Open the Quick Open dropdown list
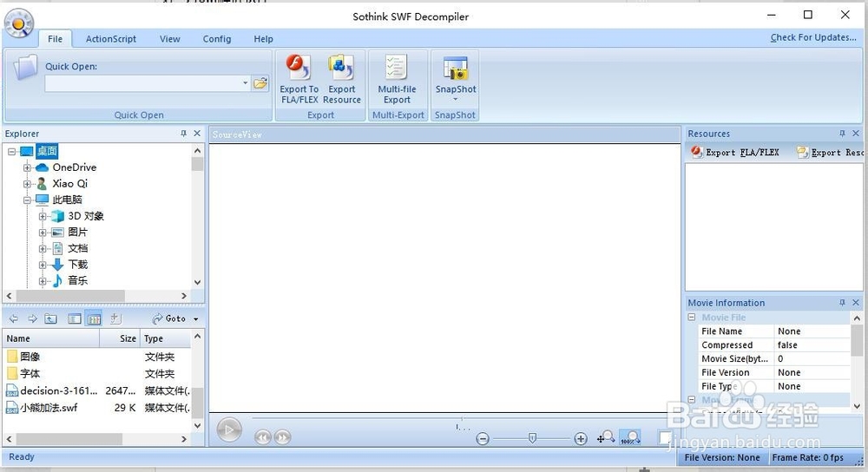868x472 pixels. coord(246,83)
